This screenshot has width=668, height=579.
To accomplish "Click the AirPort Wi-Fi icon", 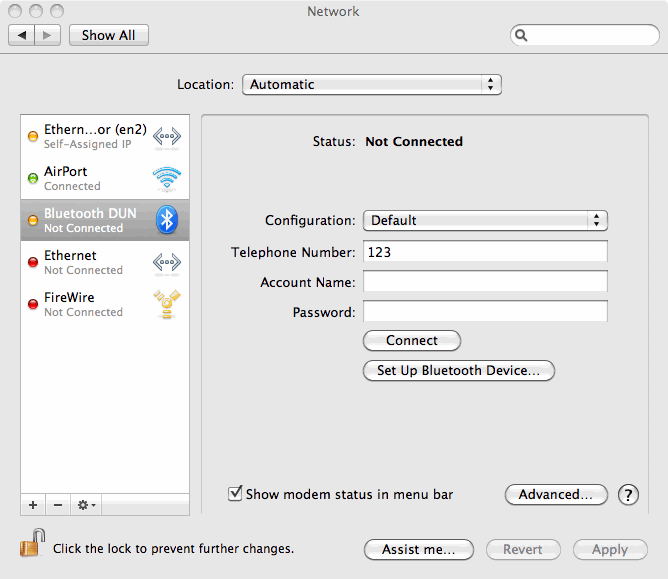I will click(x=167, y=178).
